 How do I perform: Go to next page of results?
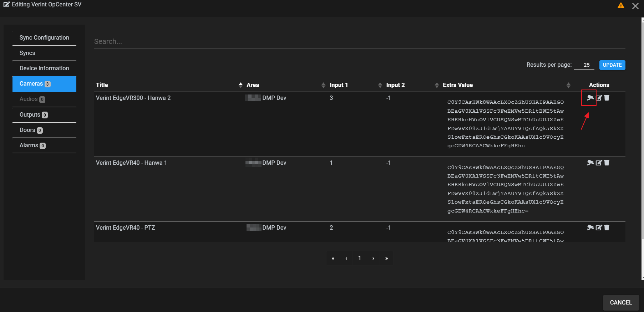[373, 258]
